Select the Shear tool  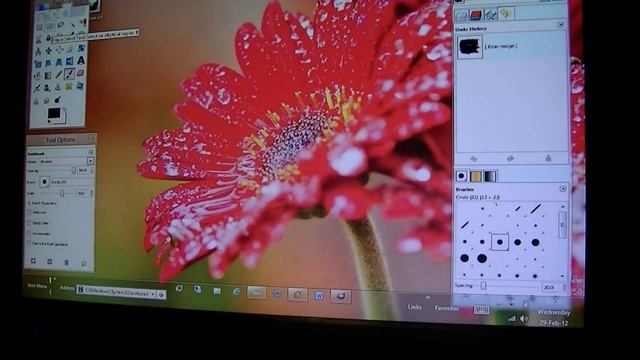pyautogui.click(x=48, y=62)
